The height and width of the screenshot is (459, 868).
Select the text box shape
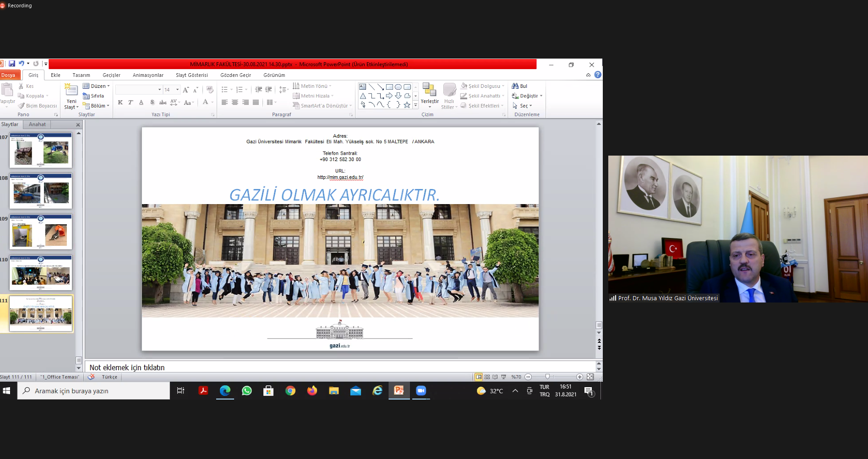pyautogui.click(x=363, y=87)
